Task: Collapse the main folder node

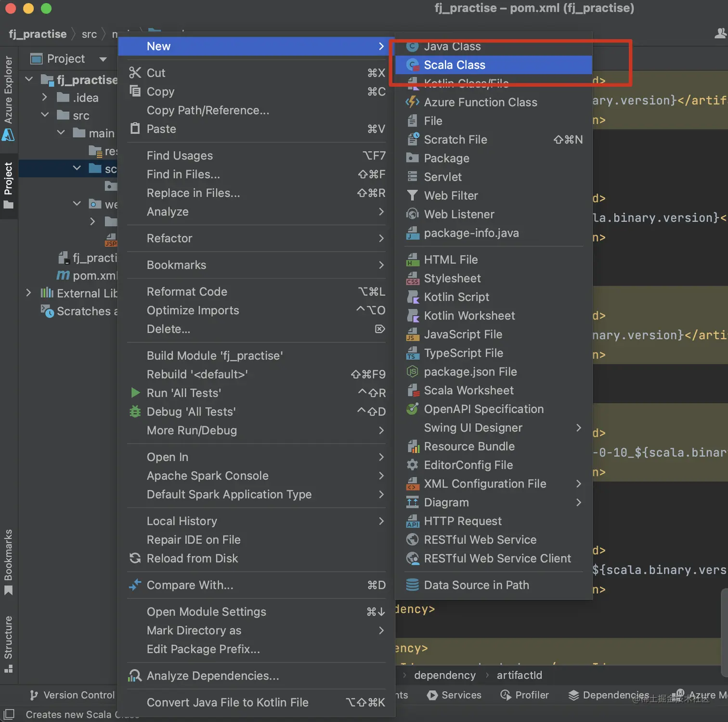Action: [x=61, y=132]
